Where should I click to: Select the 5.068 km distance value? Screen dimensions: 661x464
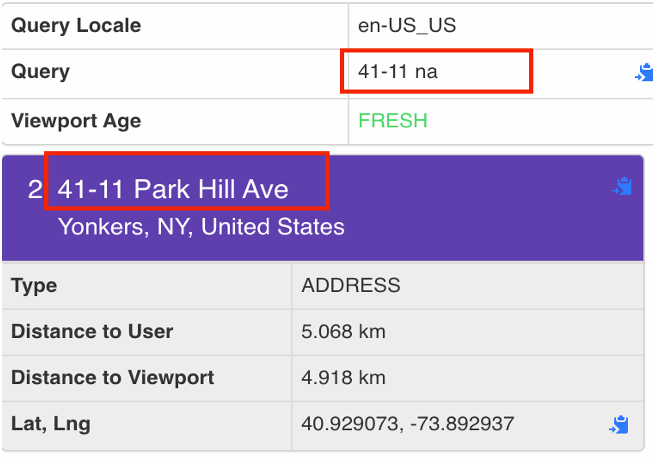tap(343, 331)
